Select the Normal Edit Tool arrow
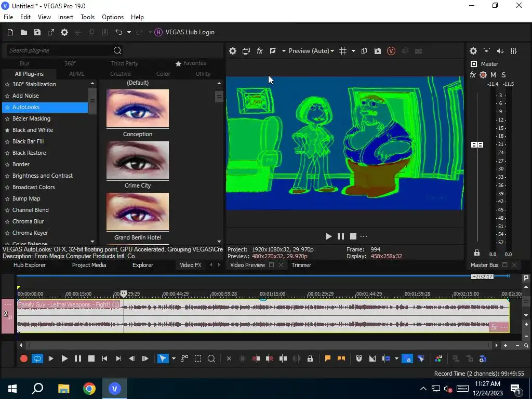The height and width of the screenshot is (399, 532). coord(163,358)
